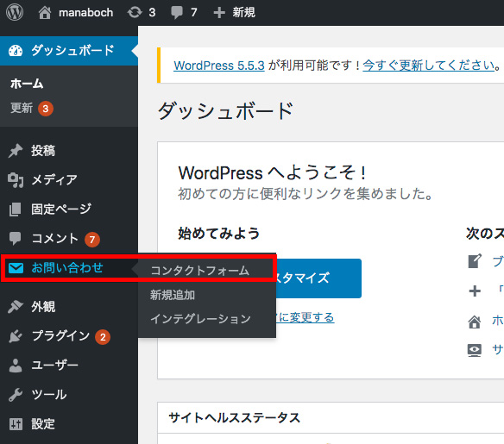504x444 pixels.
Task: Click the paintbrush icon for 外観
Action: 16,307
